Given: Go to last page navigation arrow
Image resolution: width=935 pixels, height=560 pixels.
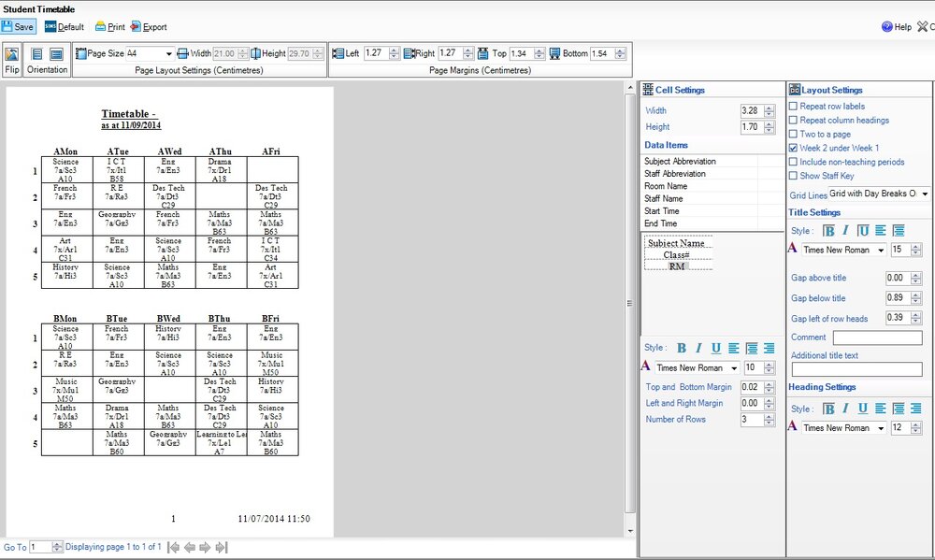Looking at the screenshot, I should [222, 547].
